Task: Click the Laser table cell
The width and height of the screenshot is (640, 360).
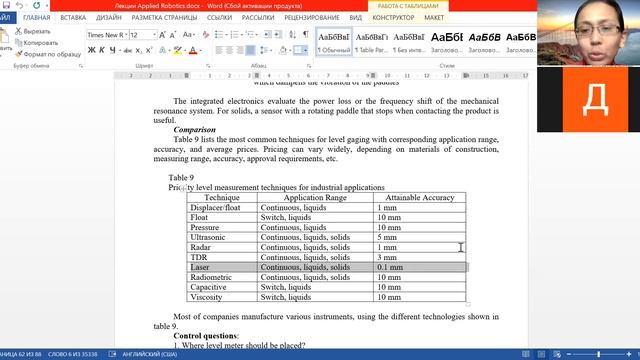Action: click(x=222, y=267)
